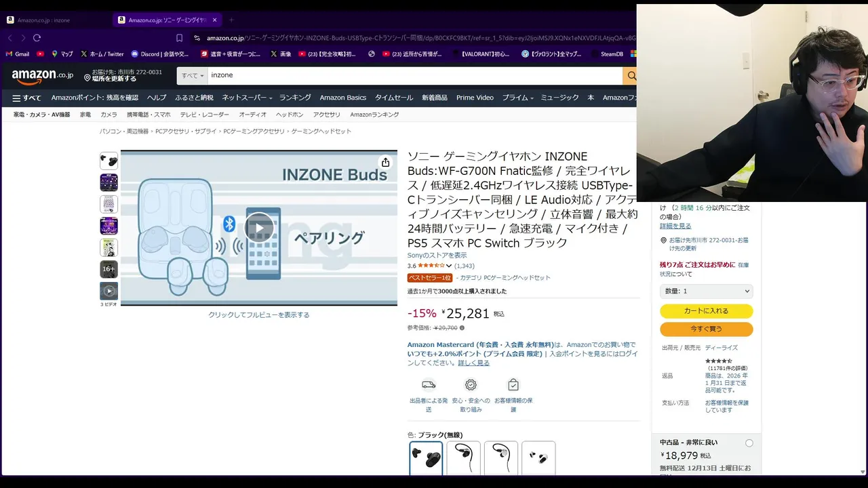
Task: Click the 安心・安全への取り組み badge icon
Action: click(471, 385)
